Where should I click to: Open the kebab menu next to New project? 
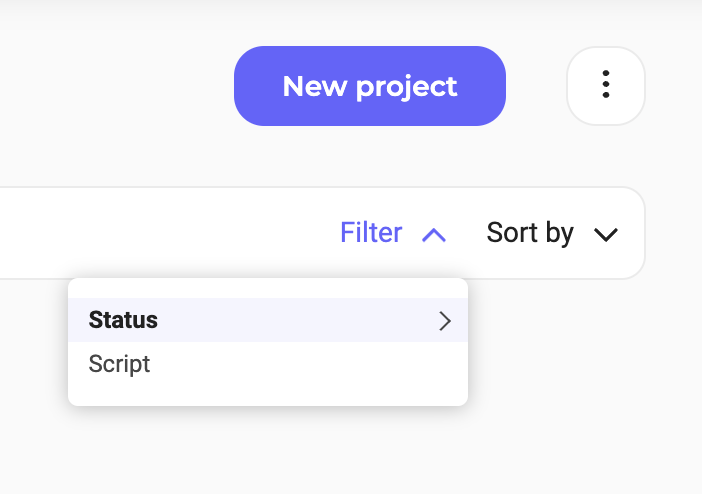[605, 85]
